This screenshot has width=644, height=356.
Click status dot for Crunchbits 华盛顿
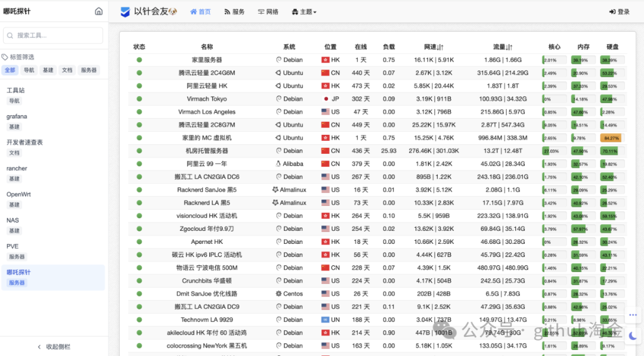click(x=139, y=281)
